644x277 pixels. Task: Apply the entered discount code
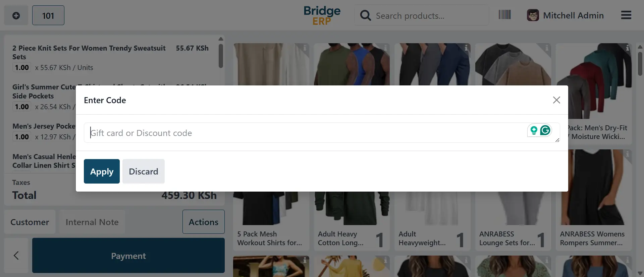[102, 171]
